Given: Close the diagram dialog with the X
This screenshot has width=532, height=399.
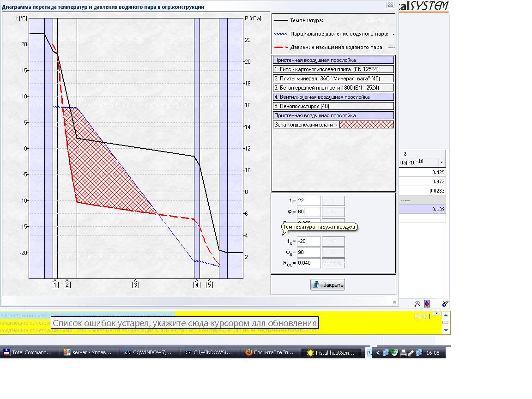Looking at the screenshot, I should click(x=390, y=5).
